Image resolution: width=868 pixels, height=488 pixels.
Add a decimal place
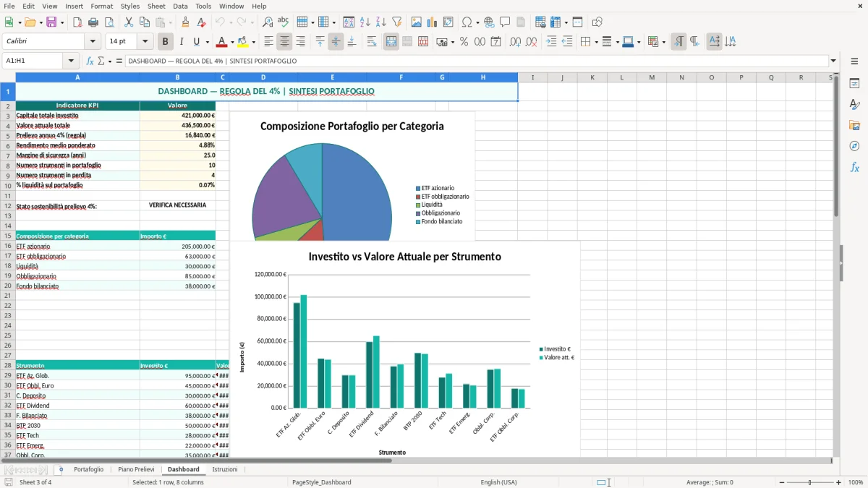(x=516, y=42)
